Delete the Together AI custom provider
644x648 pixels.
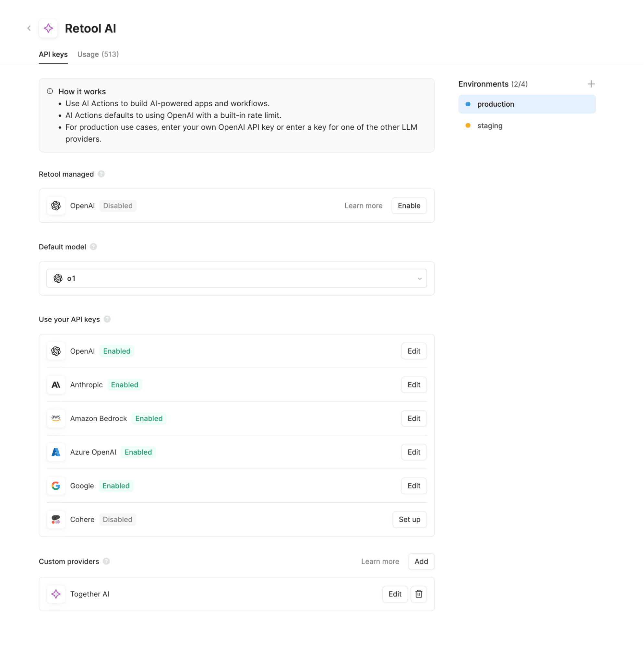[419, 594]
